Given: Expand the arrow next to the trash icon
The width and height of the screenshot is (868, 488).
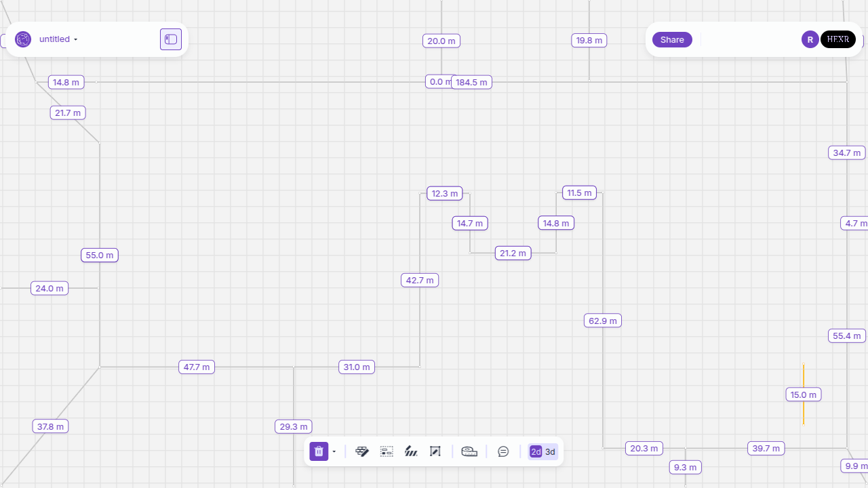Looking at the screenshot, I should (334, 452).
